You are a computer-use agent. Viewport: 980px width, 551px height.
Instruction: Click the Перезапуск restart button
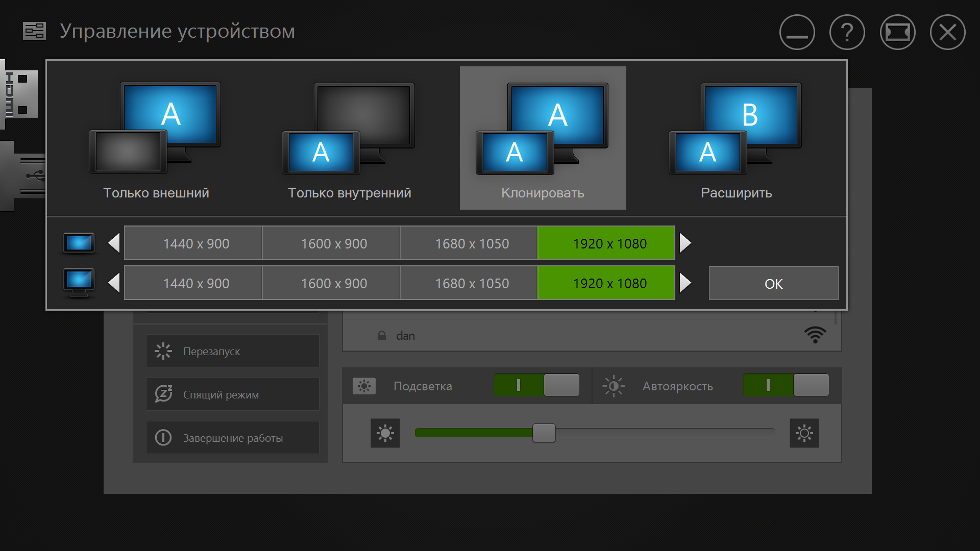[x=233, y=351]
